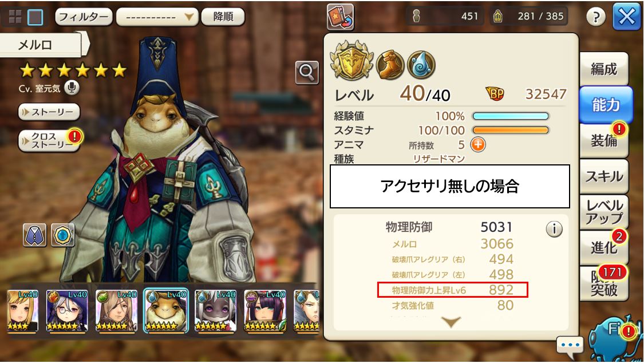
Task: Switch to single square view
Action: (x=35, y=17)
